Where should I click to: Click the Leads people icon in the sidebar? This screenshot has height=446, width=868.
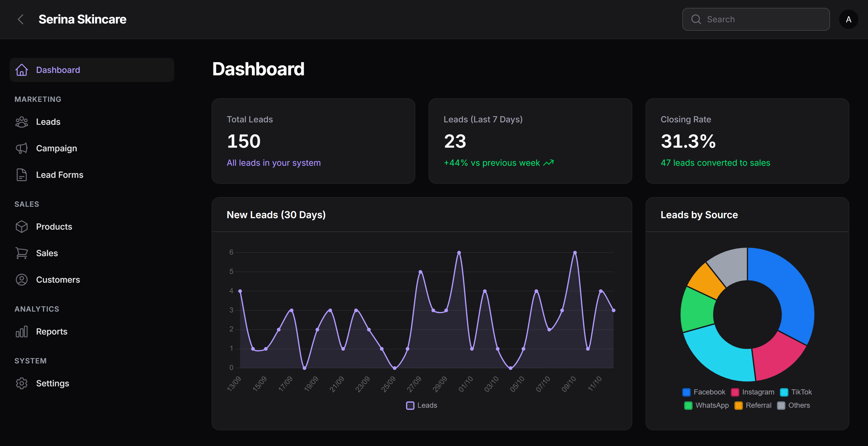coord(22,122)
